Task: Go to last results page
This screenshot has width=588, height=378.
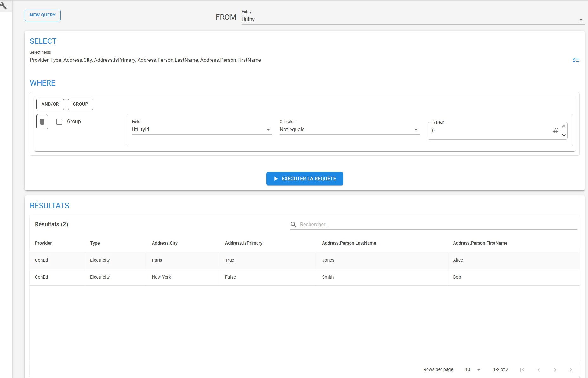Action: tap(571, 369)
